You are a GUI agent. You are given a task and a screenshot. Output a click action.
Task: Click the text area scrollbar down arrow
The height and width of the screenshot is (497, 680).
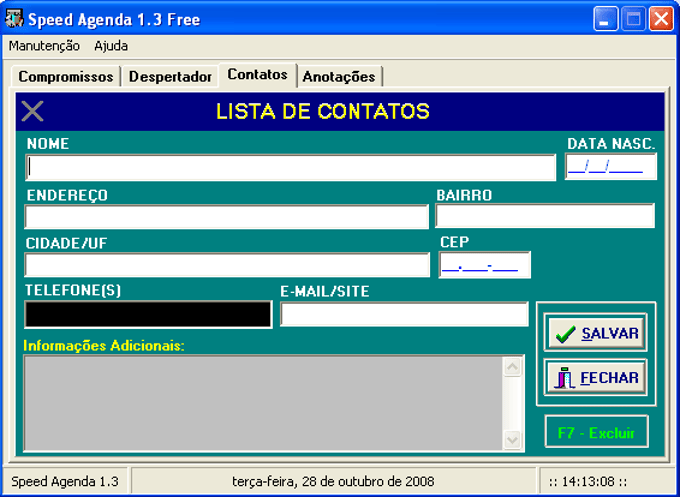(513, 440)
